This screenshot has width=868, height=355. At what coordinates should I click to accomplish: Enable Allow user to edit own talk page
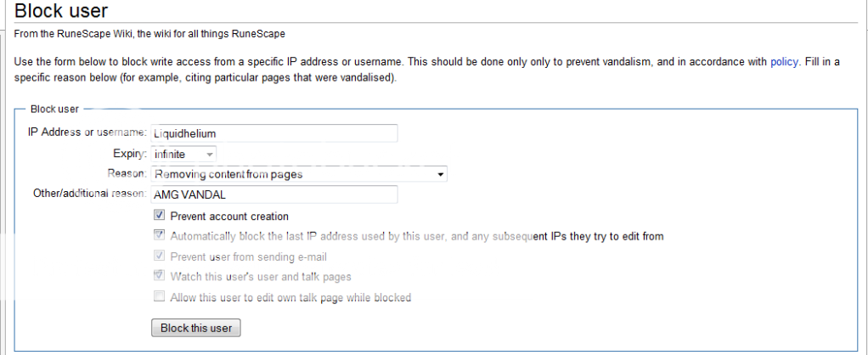(159, 297)
